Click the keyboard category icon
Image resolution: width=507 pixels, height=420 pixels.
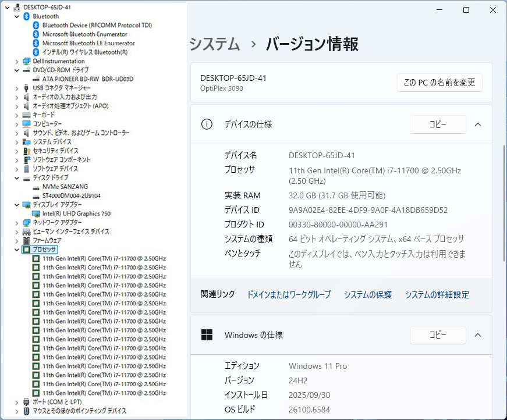pos(26,115)
